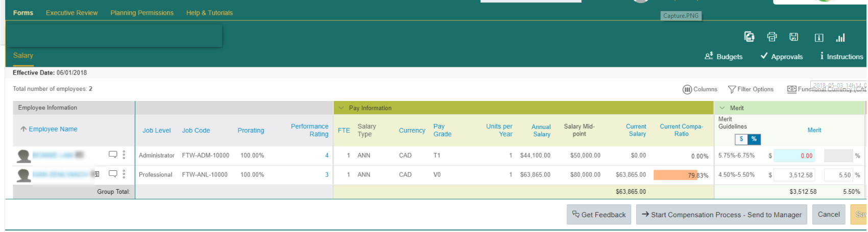Edit merit amount field showing 3,512.58
Viewport: 868px width, 232px height.
[794, 175]
